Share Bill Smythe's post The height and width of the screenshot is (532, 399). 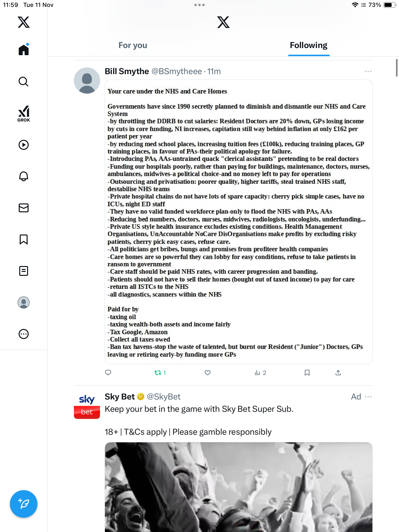pyautogui.click(x=338, y=373)
